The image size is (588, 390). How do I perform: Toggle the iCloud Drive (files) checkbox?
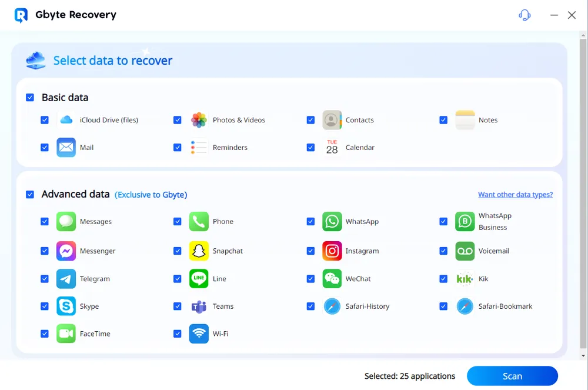click(x=45, y=120)
